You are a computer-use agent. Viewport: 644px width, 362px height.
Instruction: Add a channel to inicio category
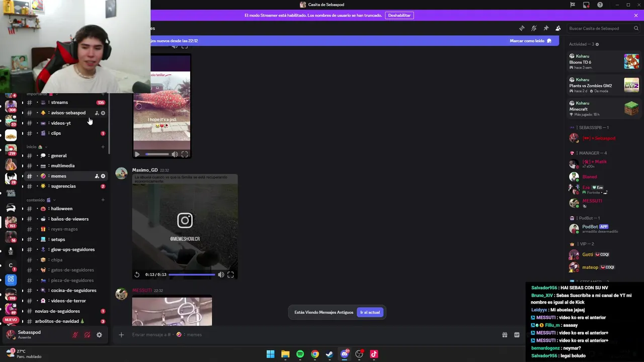point(103,147)
